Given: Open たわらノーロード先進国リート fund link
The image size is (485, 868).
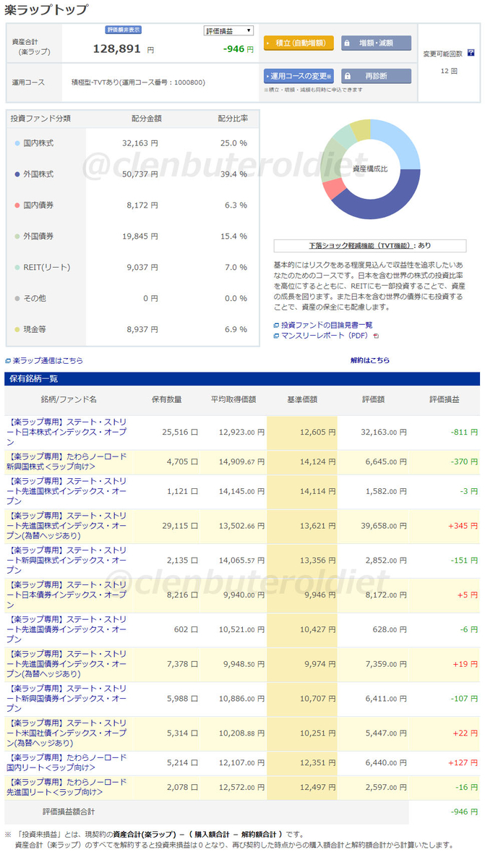Looking at the screenshot, I should coord(67,787).
